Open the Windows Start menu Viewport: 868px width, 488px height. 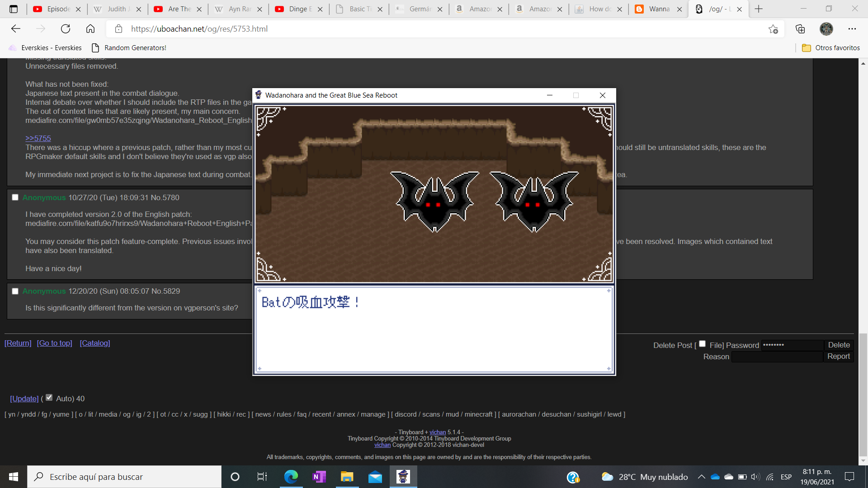coord(14,477)
